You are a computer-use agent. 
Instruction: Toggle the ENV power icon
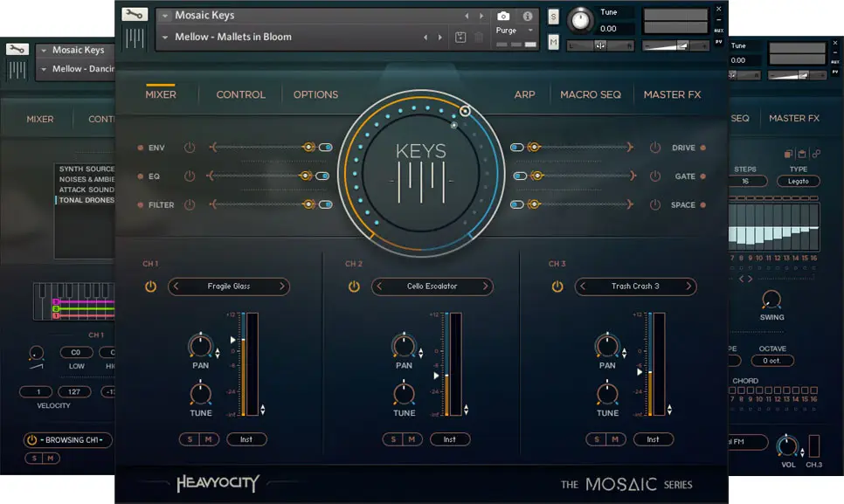coord(190,148)
